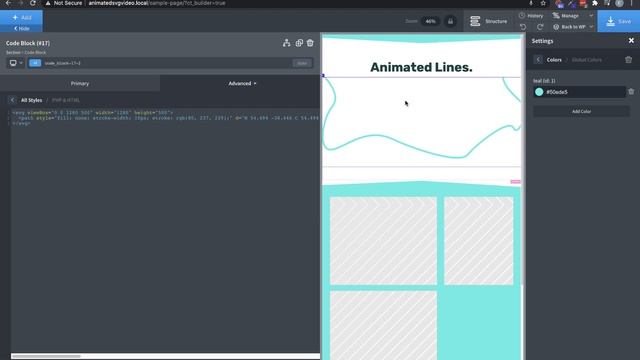Click the redo arrow icon
The image size is (640, 360).
[540, 27]
